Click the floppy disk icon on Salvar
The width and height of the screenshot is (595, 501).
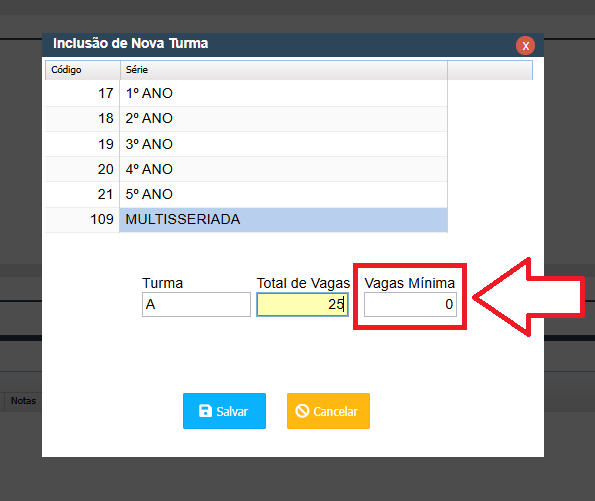point(205,411)
